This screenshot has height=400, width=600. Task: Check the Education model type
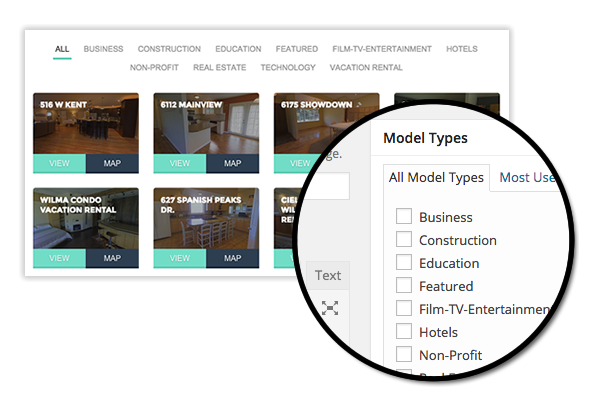tap(404, 262)
